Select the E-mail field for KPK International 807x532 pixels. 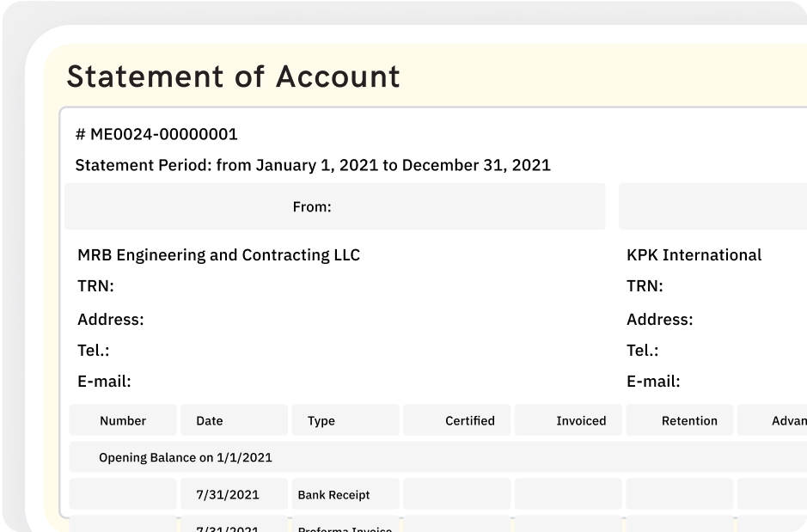[655, 381]
